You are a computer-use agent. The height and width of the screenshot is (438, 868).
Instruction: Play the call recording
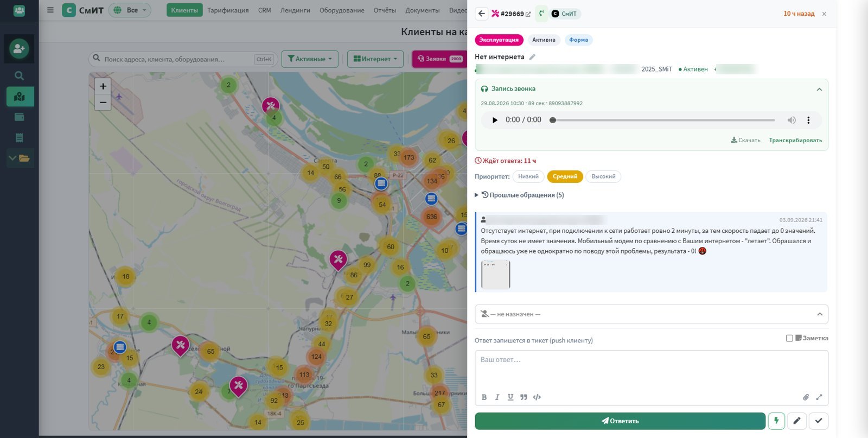(x=494, y=120)
